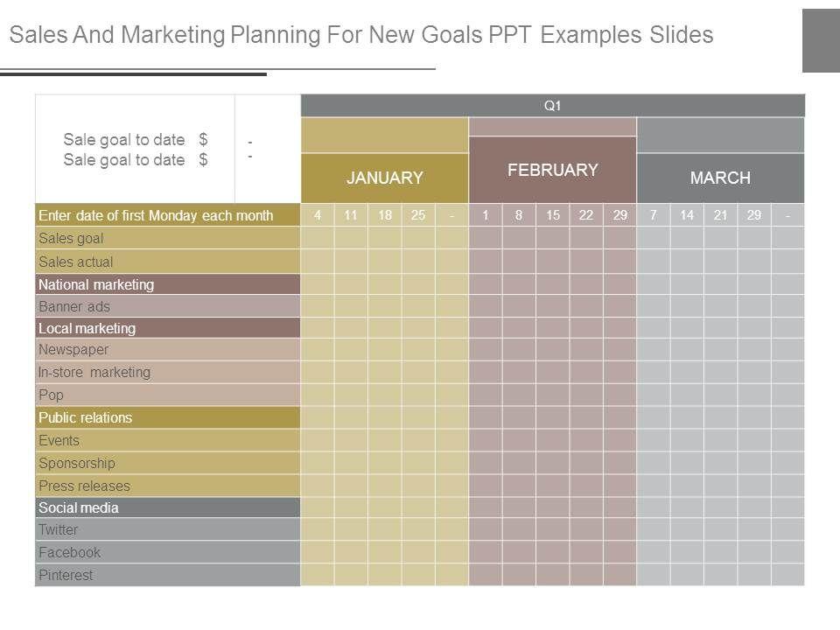Click the Local marketing section header

[168, 329]
